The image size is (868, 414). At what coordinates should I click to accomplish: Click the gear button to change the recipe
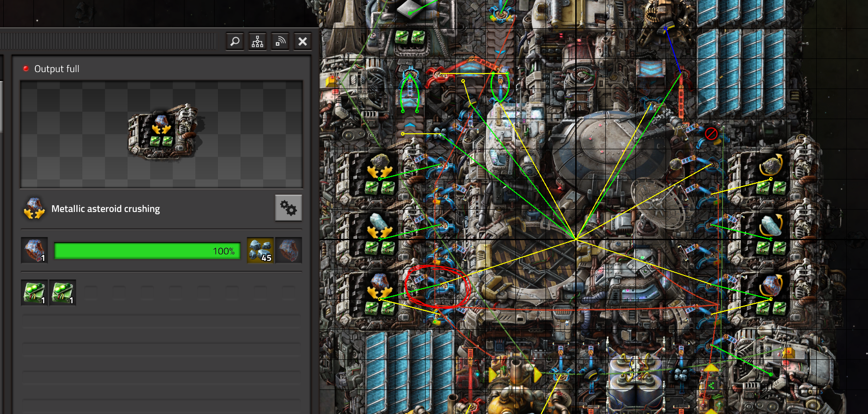(x=289, y=208)
